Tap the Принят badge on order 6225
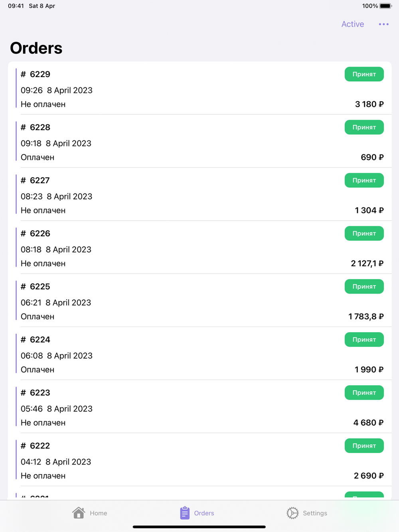 tap(364, 286)
